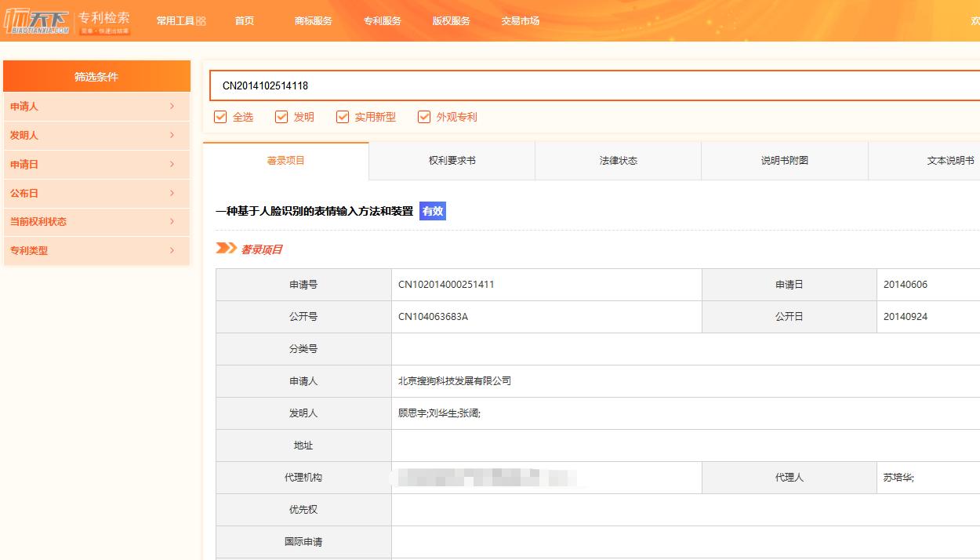Open the 专利服务 menu
This screenshot has width=980, height=560.
coord(382,21)
